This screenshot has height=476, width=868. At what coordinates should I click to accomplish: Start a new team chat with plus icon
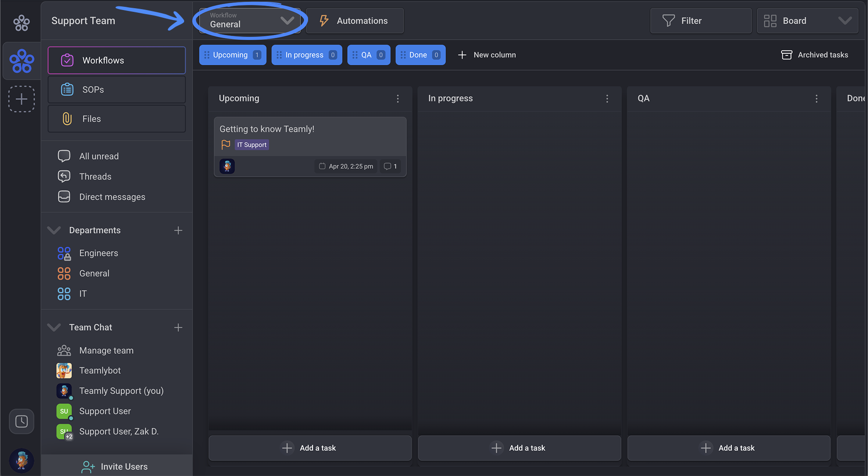178,327
